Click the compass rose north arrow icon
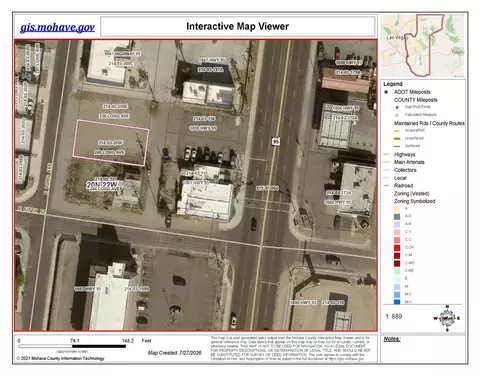 coord(447,318)
